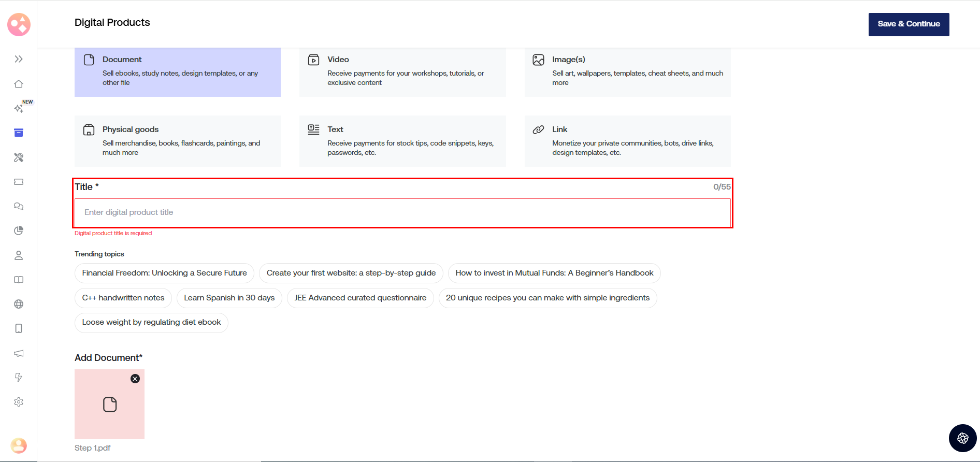Select the Document product type
Viewport: 980px width, 462px height.
pos(178,72)
